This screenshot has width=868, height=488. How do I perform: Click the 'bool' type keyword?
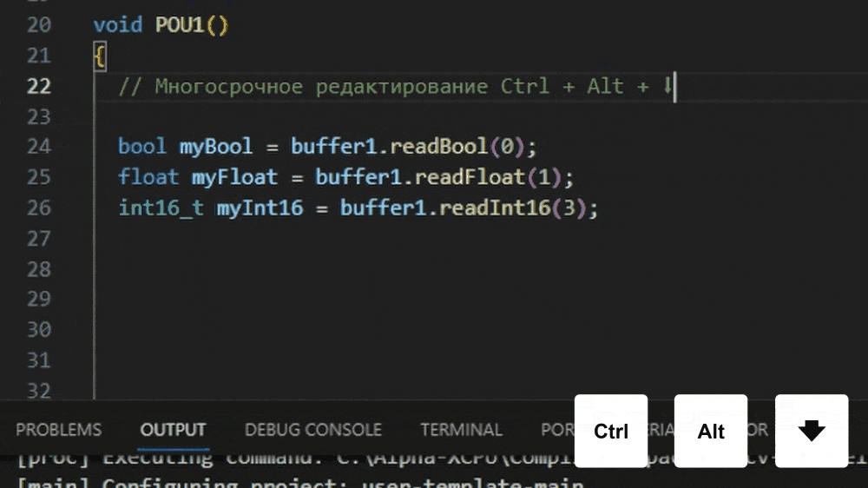click(142, 147)
